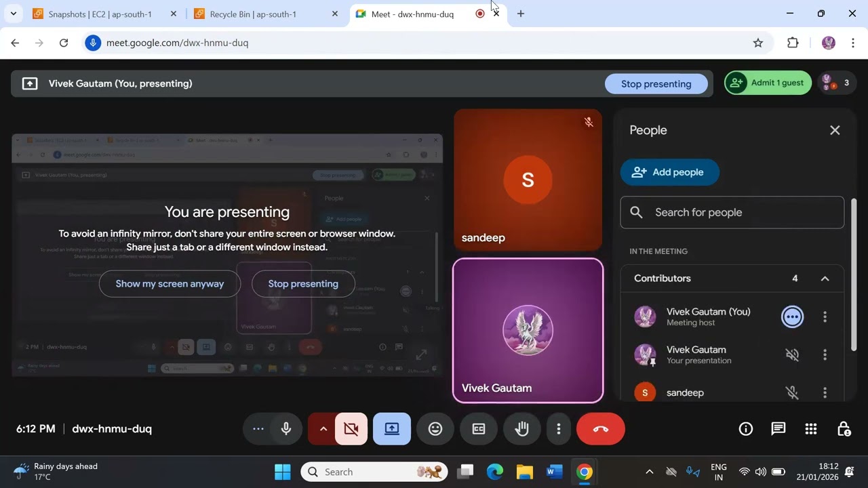Click the Vivek Gautam video tile

click(528, 331)
